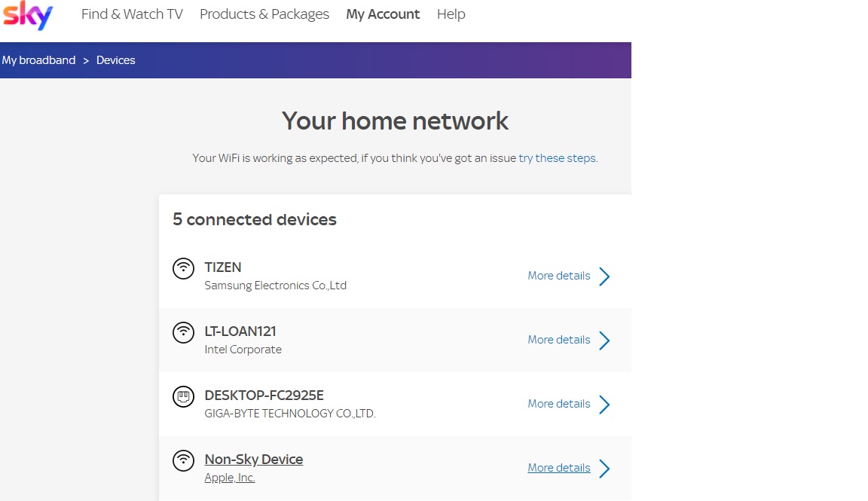Click More details for the TIZEN device
Image resolution: width=868 pixels, height=501 pixels.
(558, 276)
